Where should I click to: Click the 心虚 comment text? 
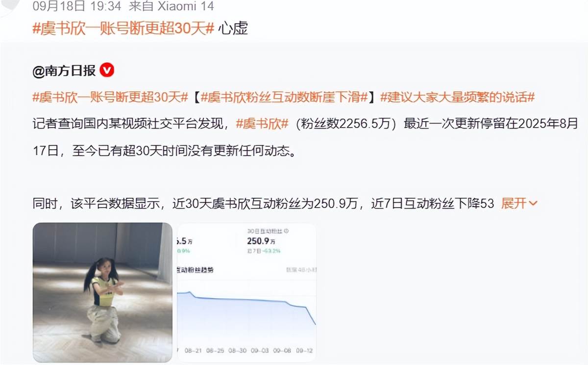(x=233, y=28)
